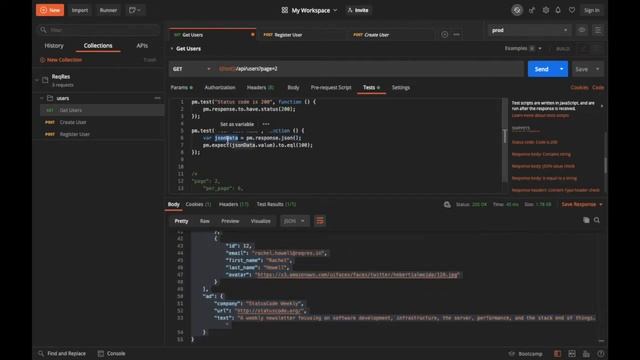640x360 pixels.
Task: Switch to the APIs tab
Action: coord(142,46)
